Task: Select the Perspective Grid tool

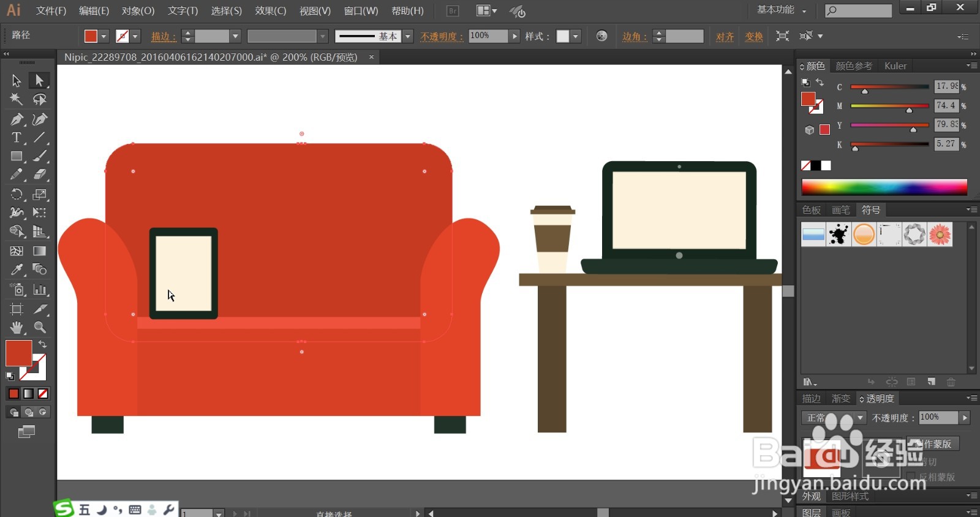Action: pyautogui.click(x=40, y=232)
